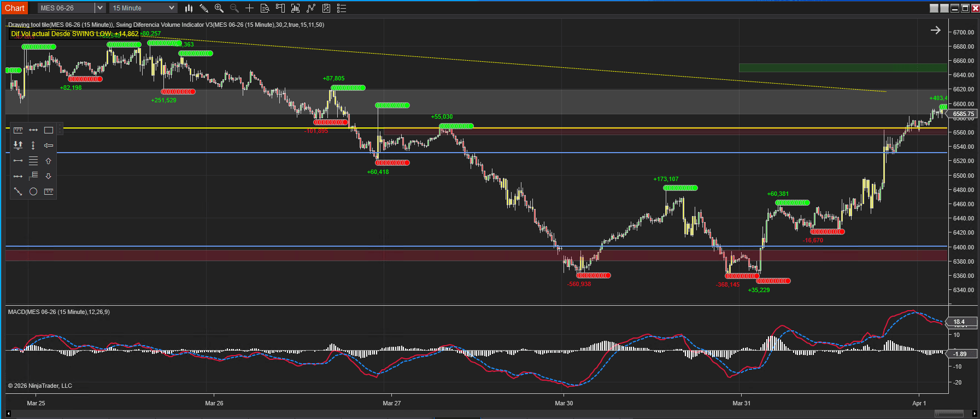Click the scrollbar right arrow
Screen dimensions: 980x419
pyautogui.click(x=975, y=414)
